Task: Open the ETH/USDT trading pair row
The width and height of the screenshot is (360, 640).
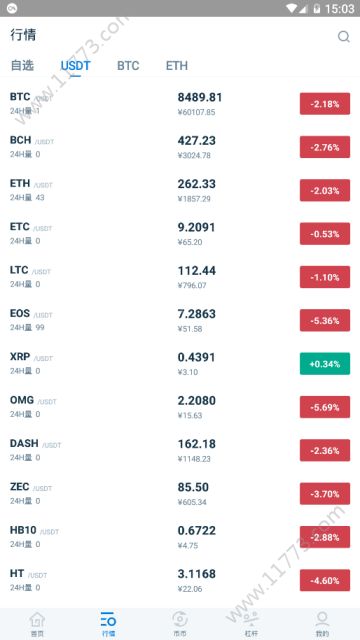Action: pos(180,190)
